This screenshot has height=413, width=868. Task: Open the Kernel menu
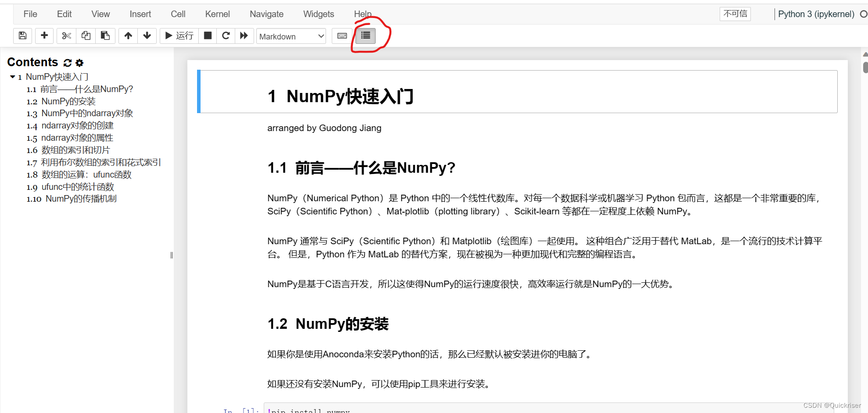(217, 14)
